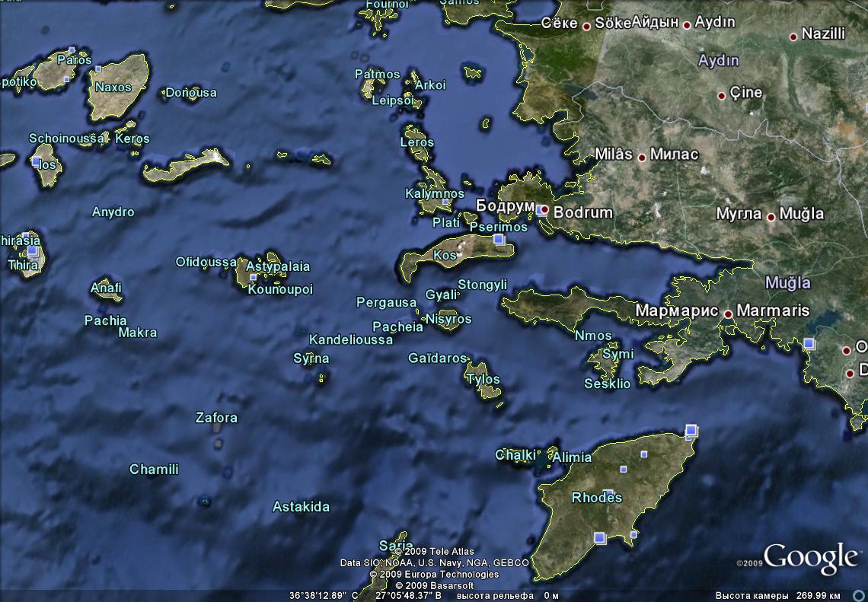The width and height of the screenshot is (868, 602).
Task: Click the red marker for Çine
Action: click(x=721, y=96)
